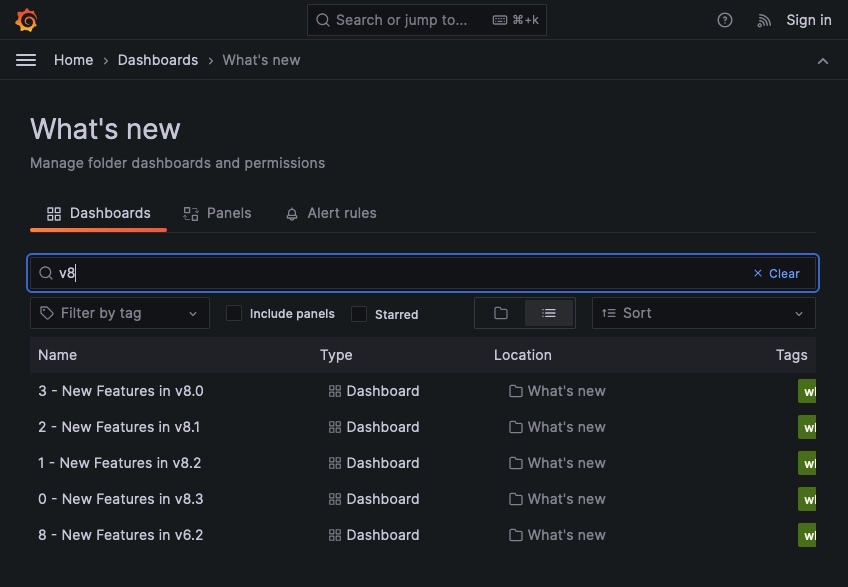Check the Starred filter checkbox
The width and height of the screenshot is (848, 587).
pyautogui.click(x=359, y=314)
